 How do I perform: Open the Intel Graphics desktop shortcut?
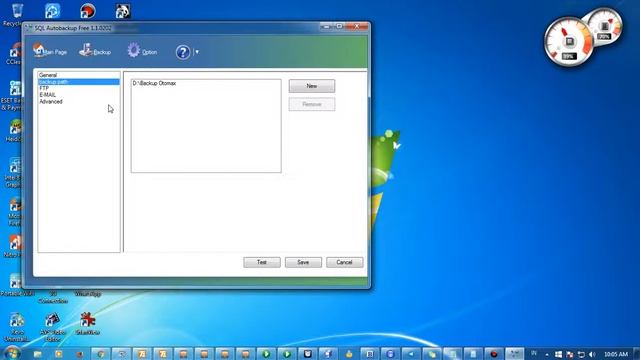point(13,173)
